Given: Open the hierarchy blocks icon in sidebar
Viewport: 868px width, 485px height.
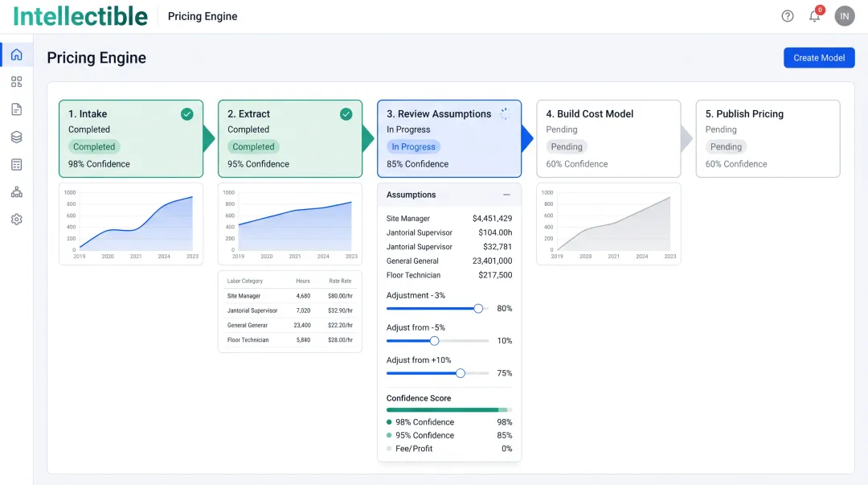Looking at the screenshot, I should point(17,191).
